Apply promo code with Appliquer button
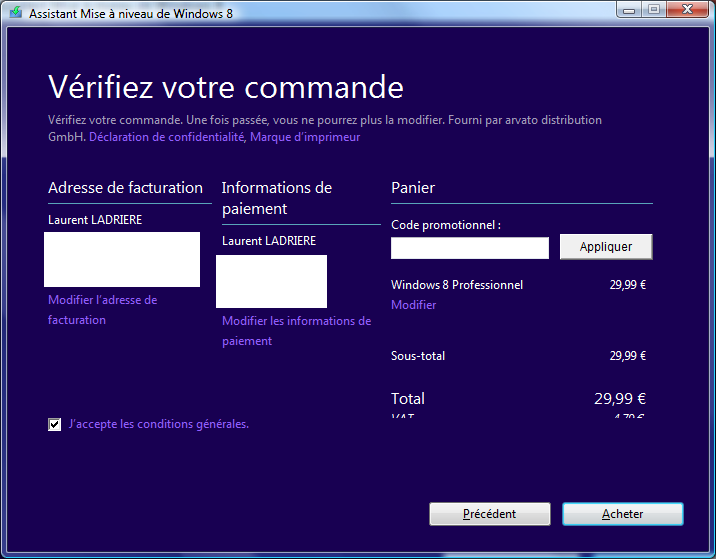 (x=606, y=247)
